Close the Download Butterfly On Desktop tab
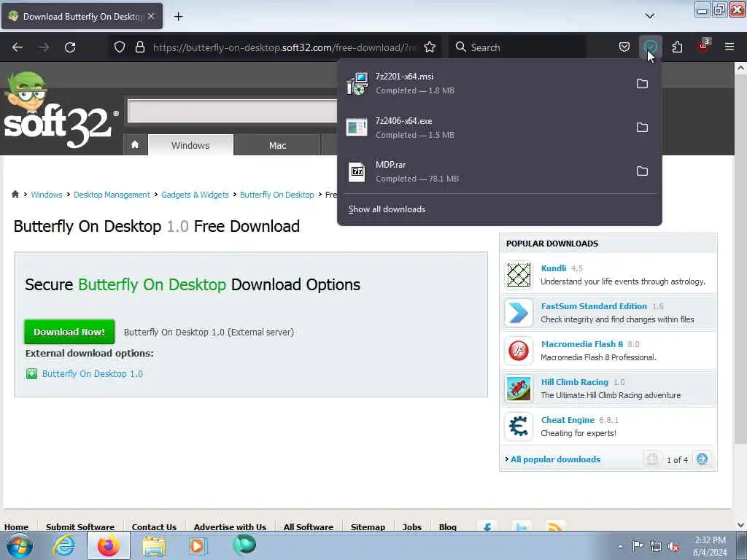 151,16
